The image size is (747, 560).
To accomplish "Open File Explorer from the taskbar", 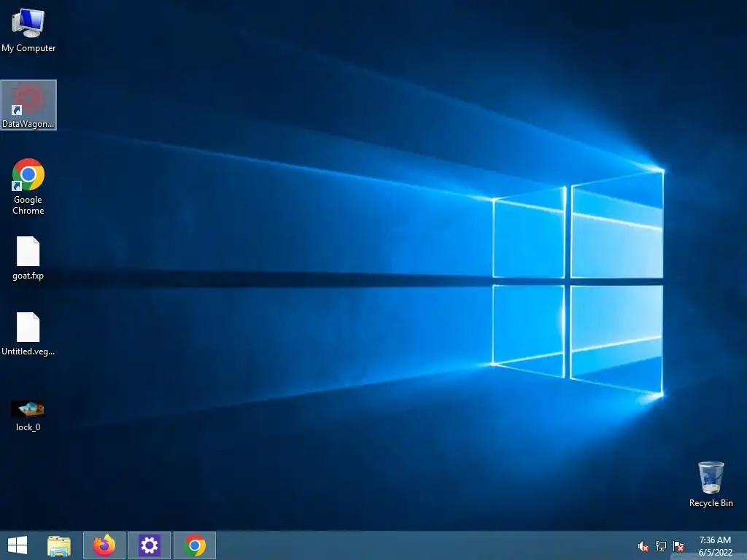I will pyautogui.click(x=59, y=545).
